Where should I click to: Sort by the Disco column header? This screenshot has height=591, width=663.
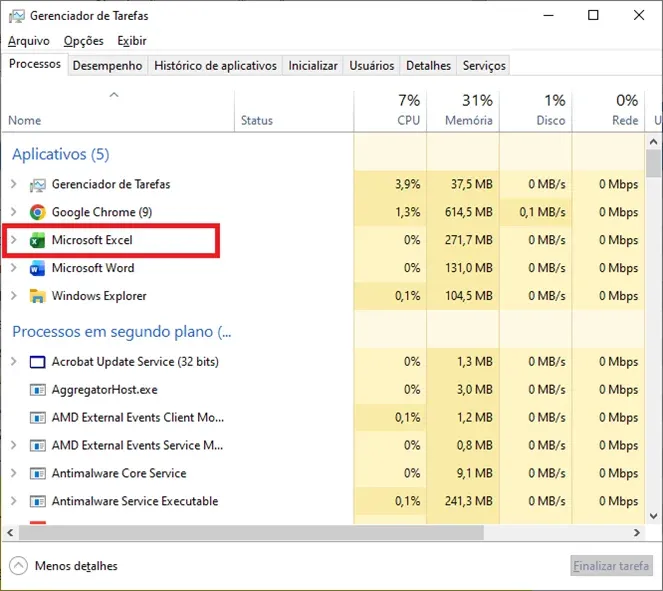tap(536, 111)
